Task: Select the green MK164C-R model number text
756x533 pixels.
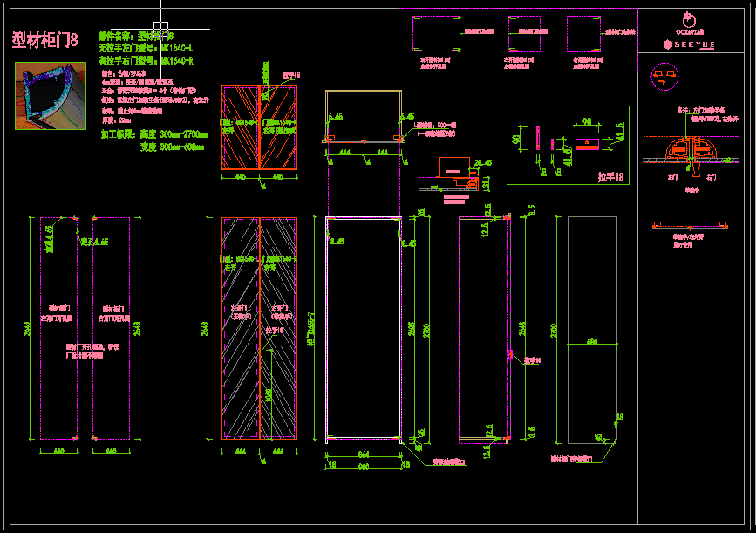Action: point(178,61)
